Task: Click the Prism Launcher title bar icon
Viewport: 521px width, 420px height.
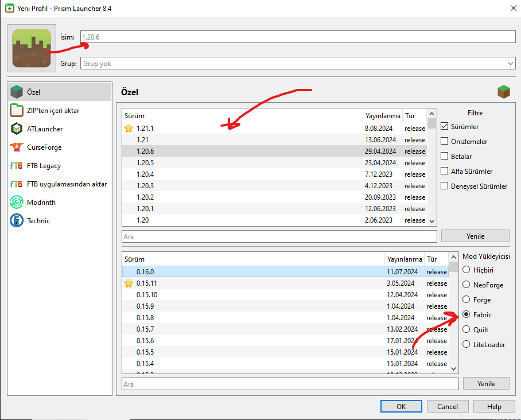Action: tap(10, 8)
